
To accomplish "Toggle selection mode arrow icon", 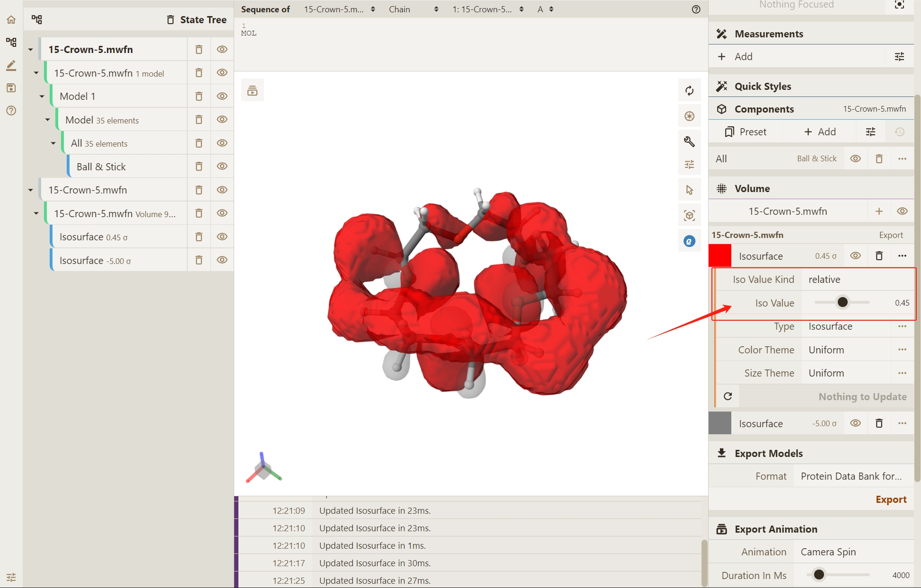I will pyautogui.click(x=689, y=190).
